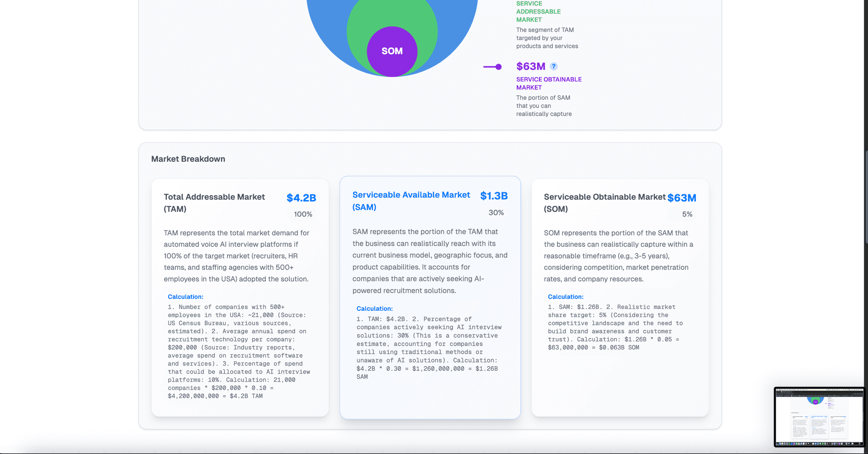Select the green Service Addressable Market label
The width and height of the screenshot is (868, 454).
(538, 12)
